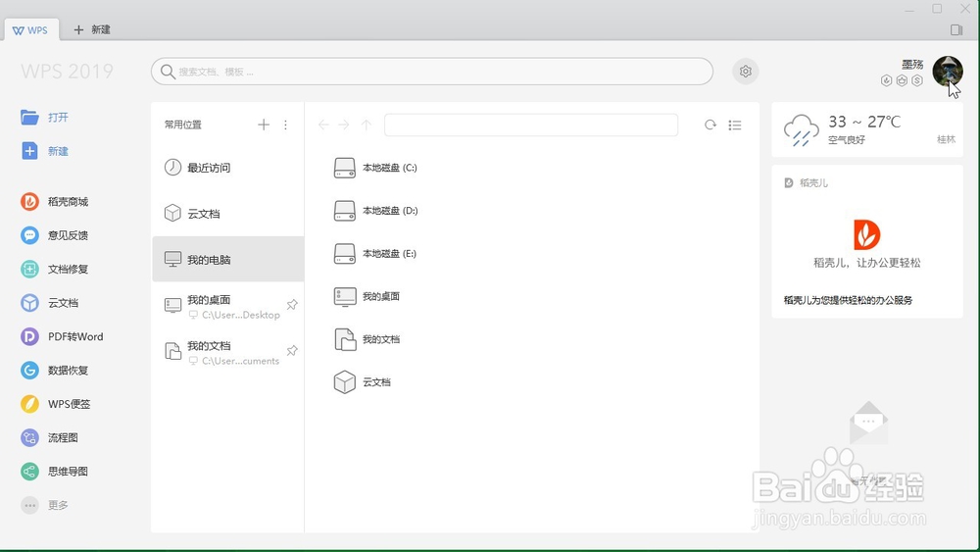This screenshot has height=552, width=980.
Task: Click the 桂林 city label in weather
Action: pyautogui.click(x=947, y=139)
